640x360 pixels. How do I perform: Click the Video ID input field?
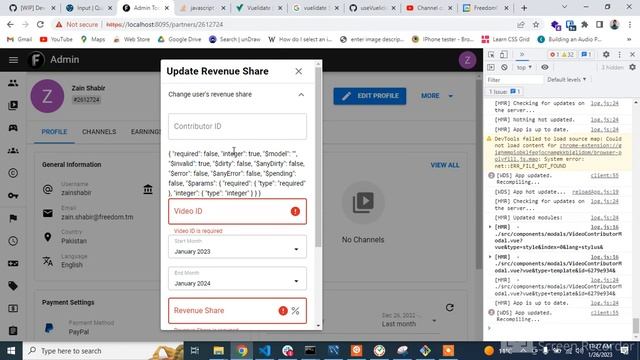click(237, 211)
